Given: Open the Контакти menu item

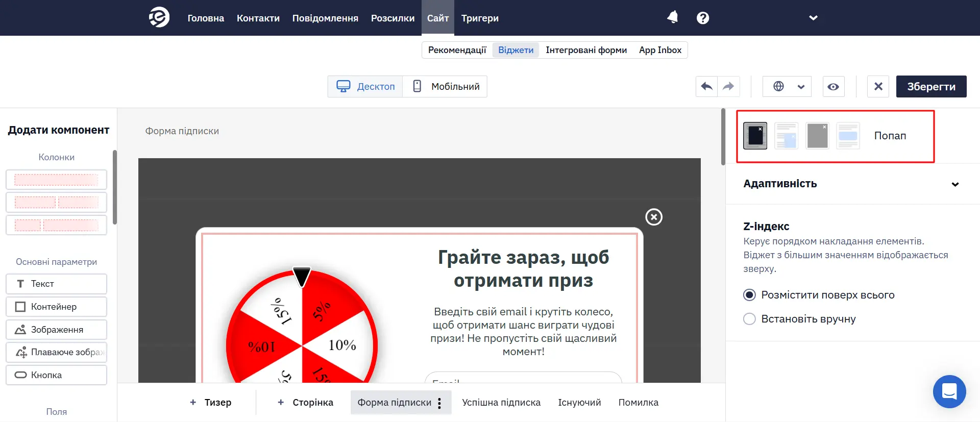Looking at the screenshot, I should pos(258,18).
